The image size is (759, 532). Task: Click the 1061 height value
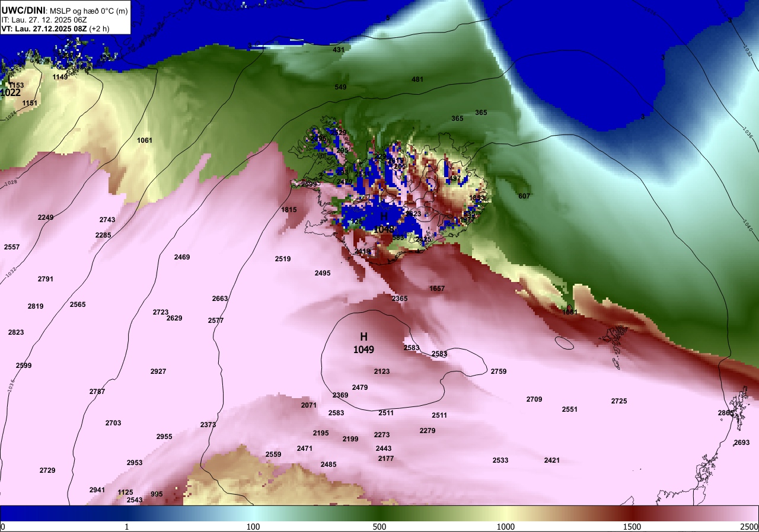pos(145,140)
